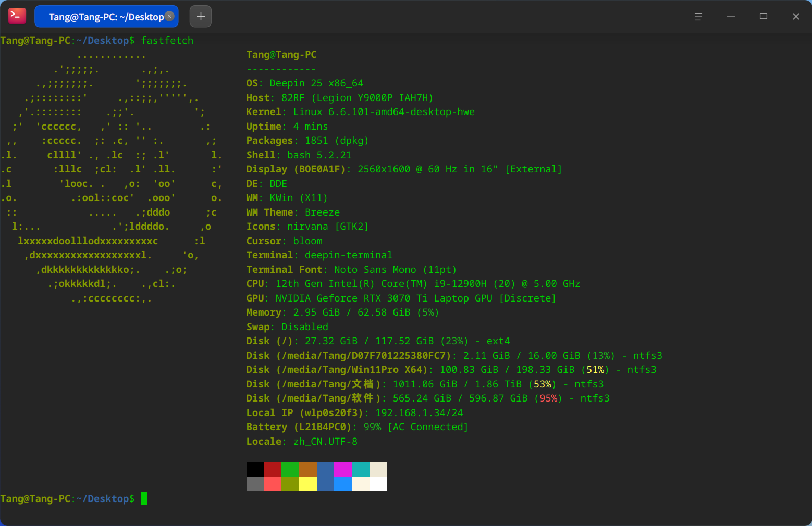Viewport: 812px width, 526px height.
Task: Click the red terminal app icon
Action: click(x=17, y=16)
